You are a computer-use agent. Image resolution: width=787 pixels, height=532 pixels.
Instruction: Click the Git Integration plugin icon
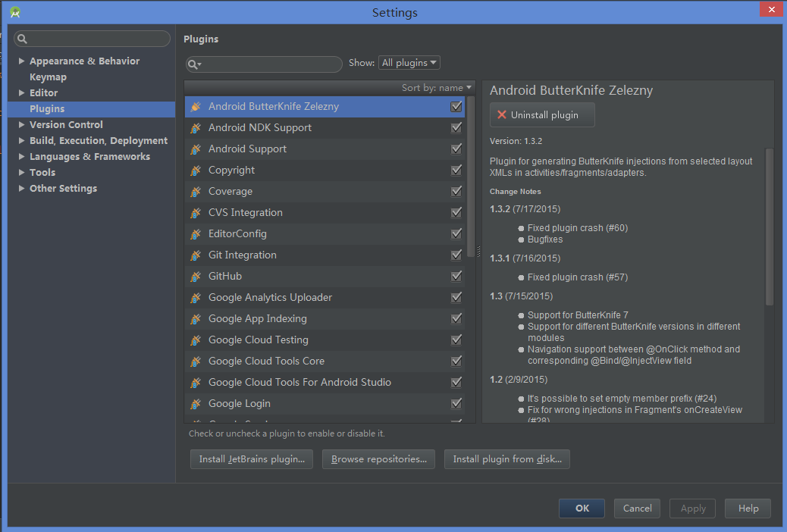(x=196, y=255)
